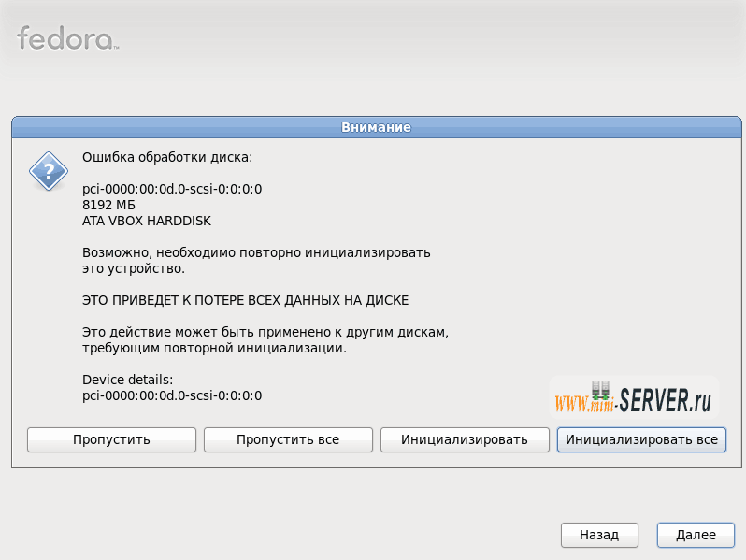Image resolution: width=746 pixels, height=560 pixels.
Task: Click the warning 'ЭТО ПРИВЕДЕТ К ПОТЕРЕ ВСЕХ ДАННЫХ НА ДИСКЕ'
Action: pos(246,300)
